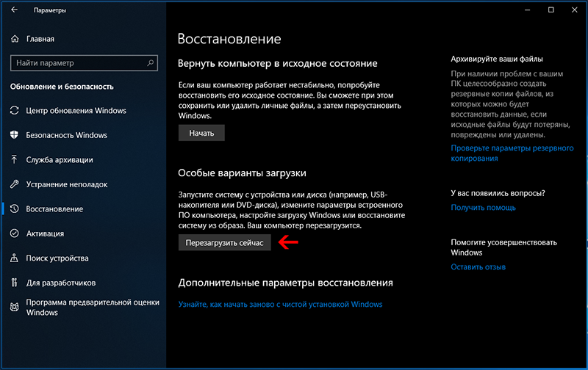Click the back arrow in the title bar

click(x=14, y=10)
